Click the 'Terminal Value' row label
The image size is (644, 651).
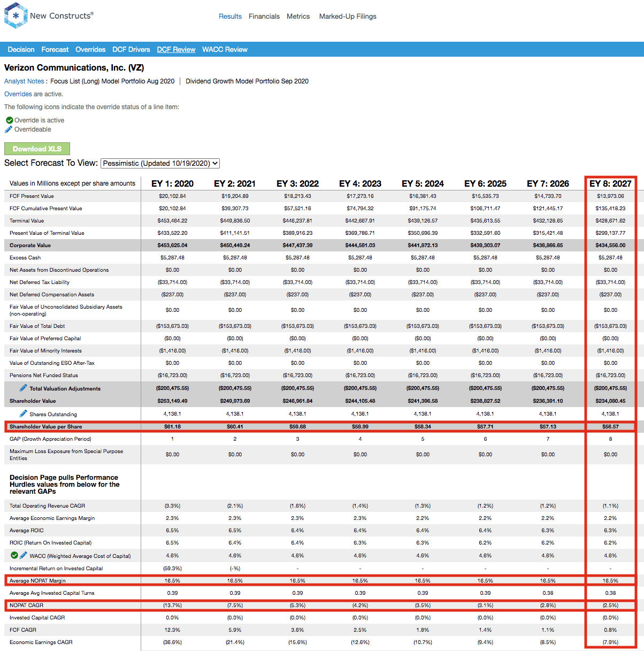pyautogui.click(x=27, y=221)
